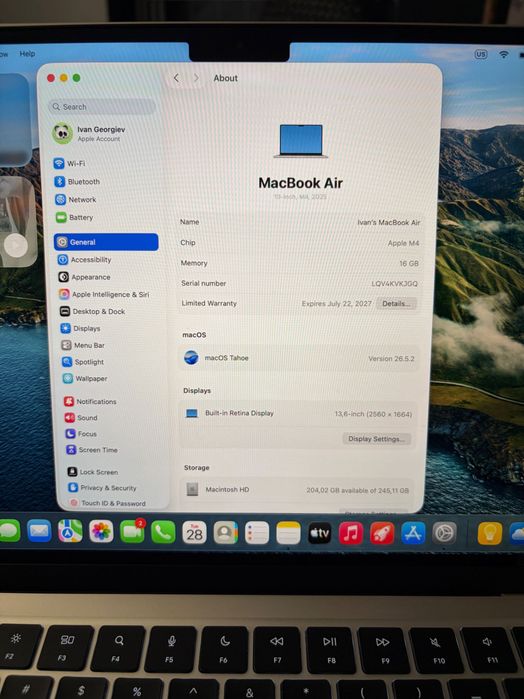
Task: Open Privacy & Security settings
Action: pyautogui.click(x=102, y=488)
